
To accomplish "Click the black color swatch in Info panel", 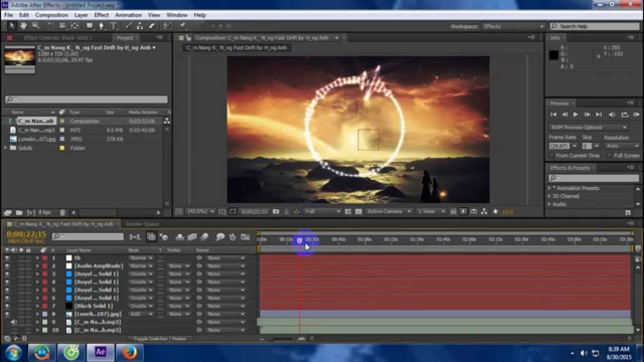I will click(x=553, y=55).
